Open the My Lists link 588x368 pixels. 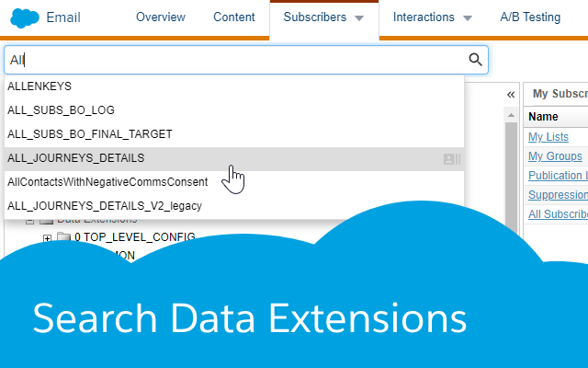[548, 137]
